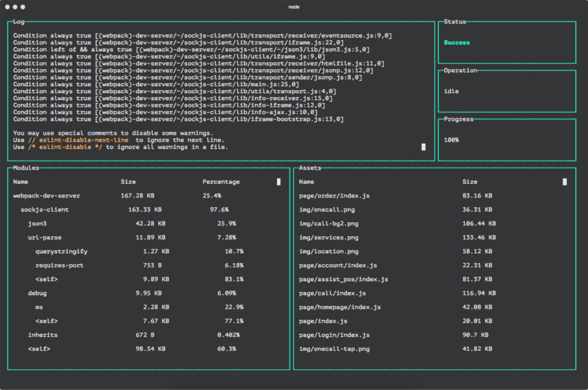Click the 116.94 KB asset size

479,294
